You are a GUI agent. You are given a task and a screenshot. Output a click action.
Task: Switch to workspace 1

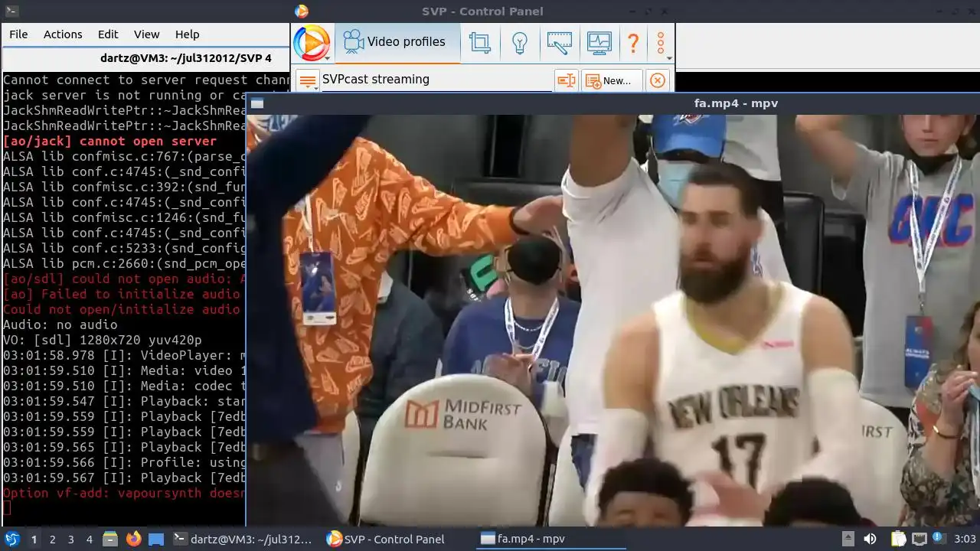(x=34, y=540)
